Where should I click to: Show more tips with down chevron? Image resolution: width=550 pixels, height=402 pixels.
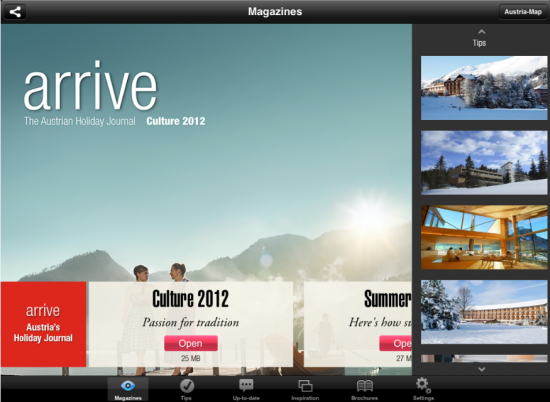(x=482, y=369)
